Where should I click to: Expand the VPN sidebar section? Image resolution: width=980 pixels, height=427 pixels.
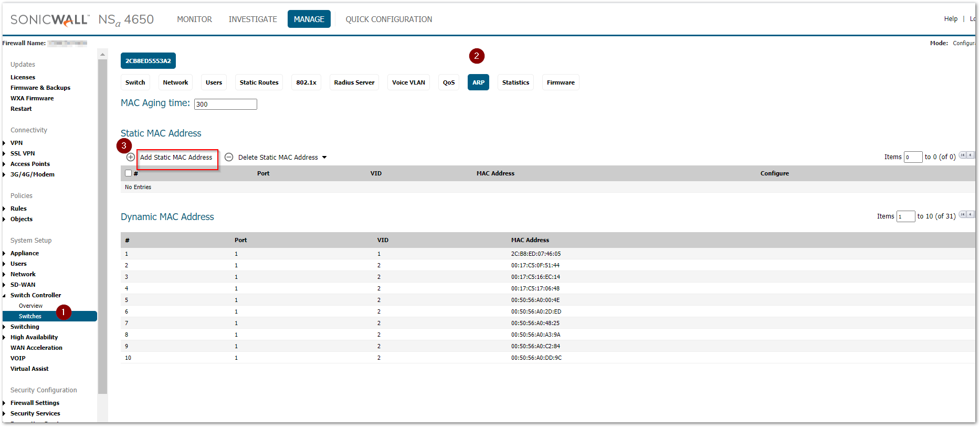pyautogui.click(x=4, y=143)
